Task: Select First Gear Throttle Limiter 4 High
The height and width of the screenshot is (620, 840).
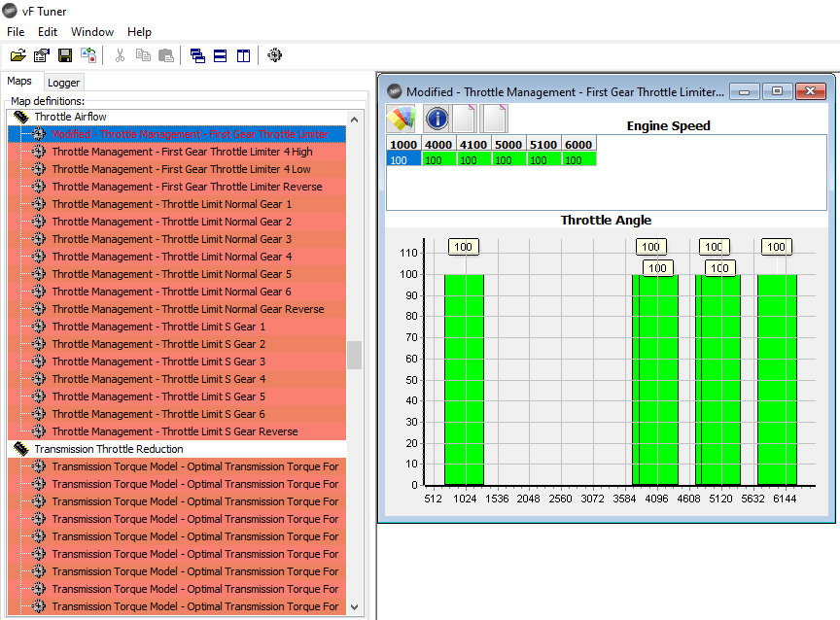Action: 182,152
